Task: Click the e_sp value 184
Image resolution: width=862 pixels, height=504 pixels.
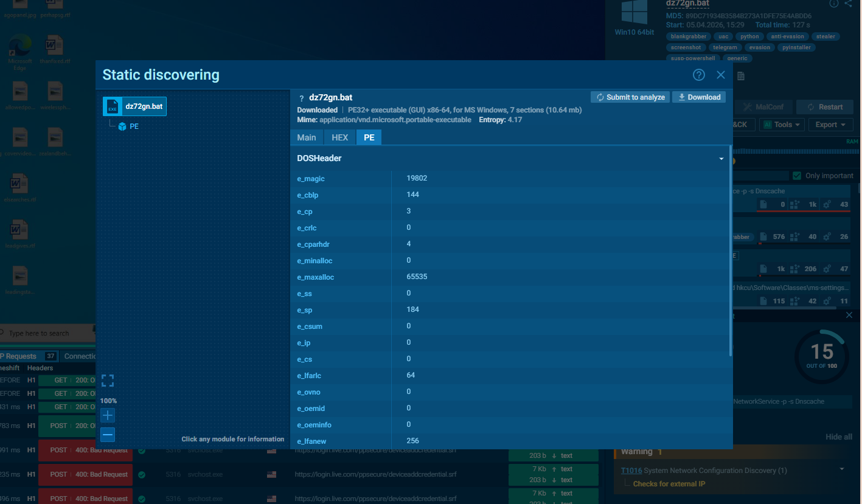Action: (x=412, y=310)
